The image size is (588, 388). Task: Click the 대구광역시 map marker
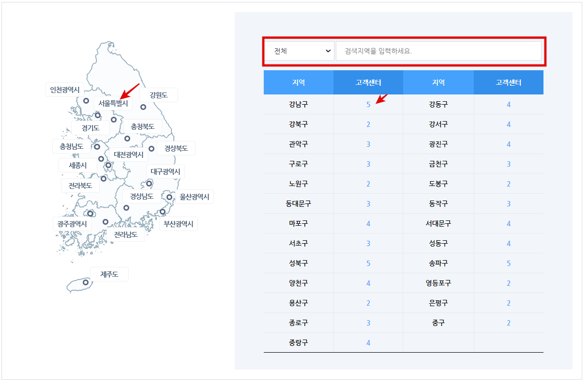pyautogui.click(x=150, y=184)
